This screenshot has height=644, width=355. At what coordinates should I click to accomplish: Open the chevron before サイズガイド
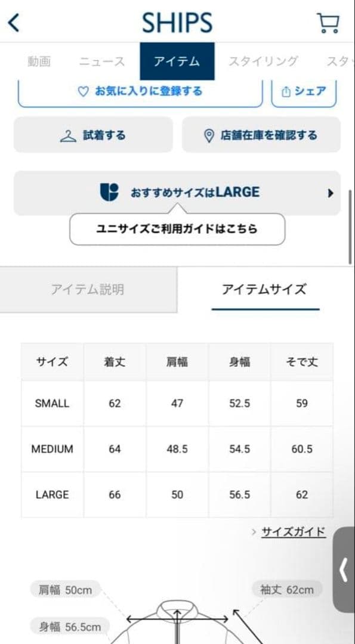point(254,533)
